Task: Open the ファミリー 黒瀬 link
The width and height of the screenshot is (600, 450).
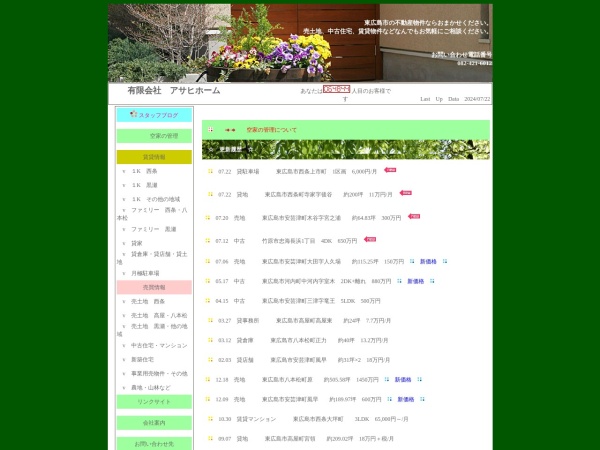Action: pyautogui.click(x=153, y=229)
